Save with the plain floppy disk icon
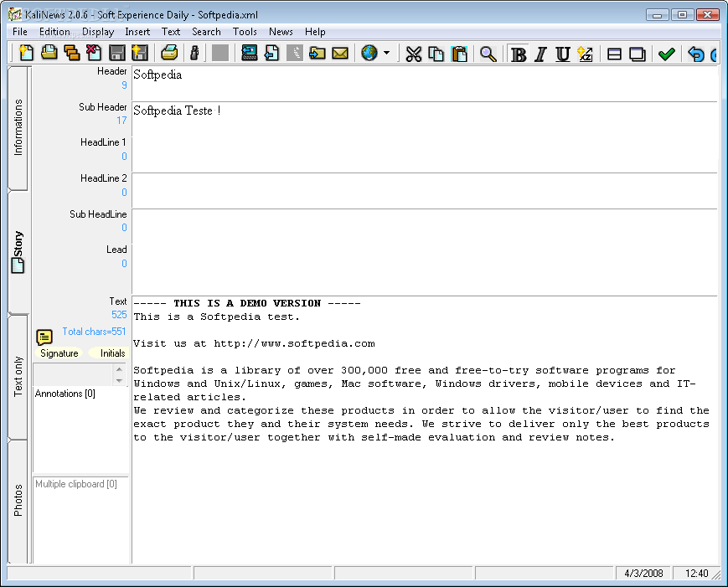 [116, 53]
